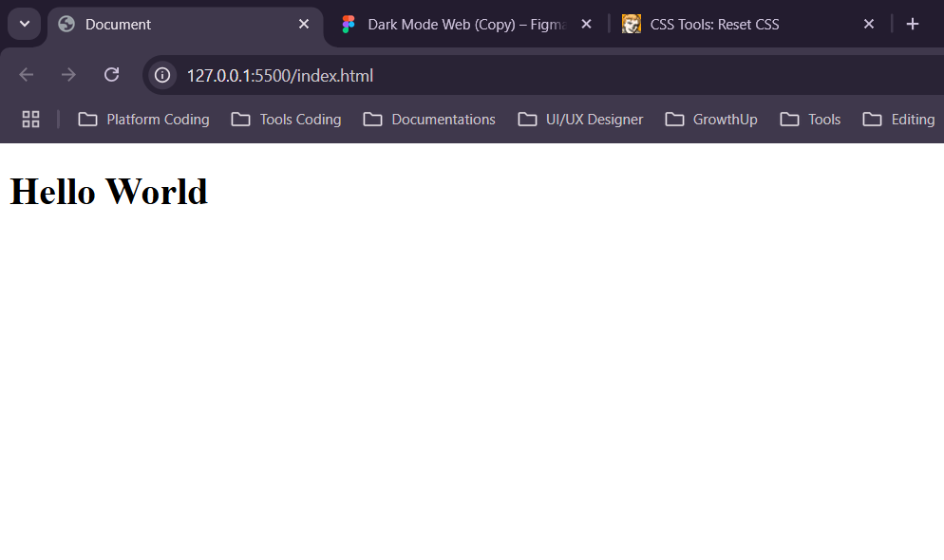Click the back navigation arrow

click(x=27, y=75)
